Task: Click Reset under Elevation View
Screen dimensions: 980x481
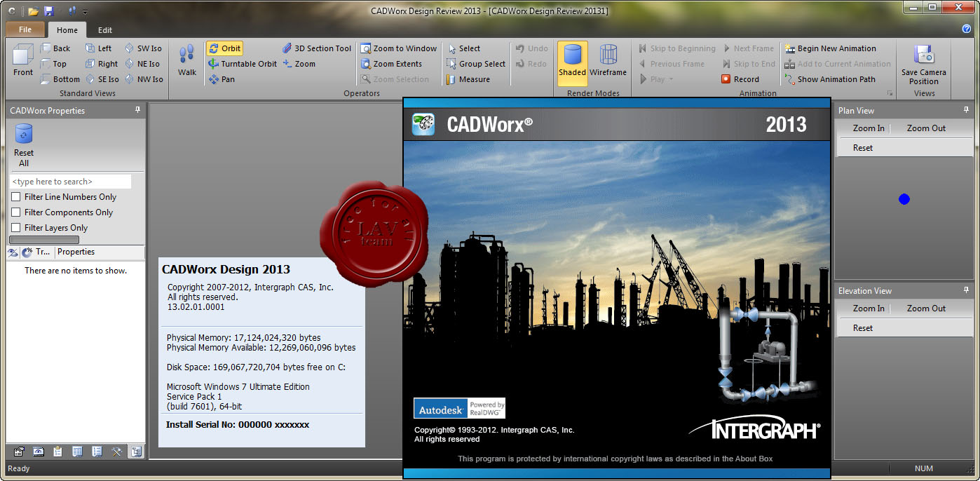Action: [x=863, y=328]
